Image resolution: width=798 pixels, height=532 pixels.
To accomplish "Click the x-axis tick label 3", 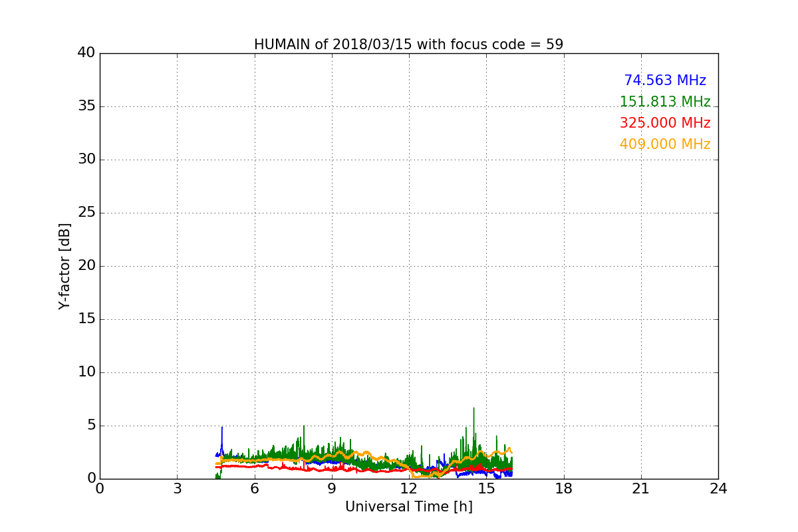I will tap(177, 489).
